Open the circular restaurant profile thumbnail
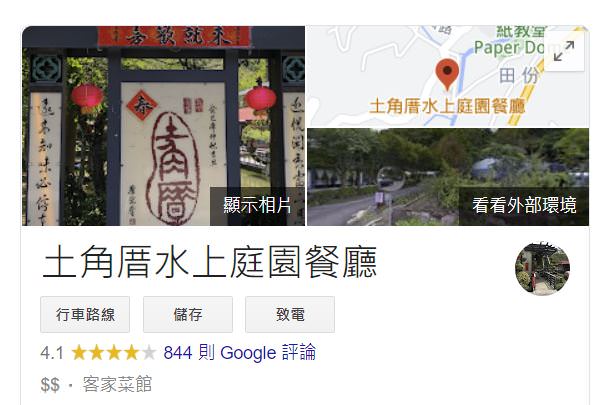This screenshot has width=601, height=405. point(542,269)
